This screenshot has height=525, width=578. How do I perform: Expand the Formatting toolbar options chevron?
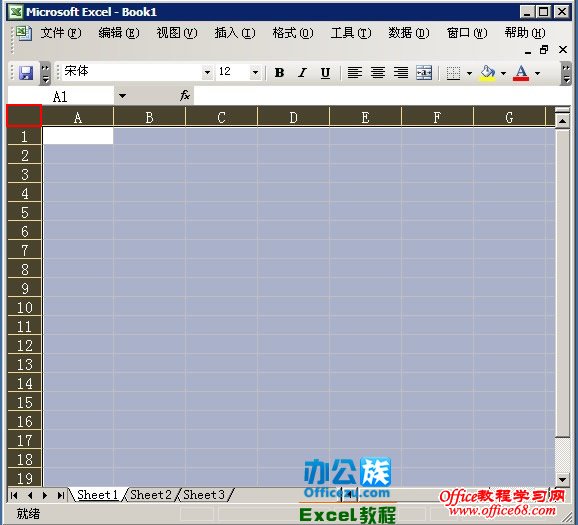[x=566, y=73]
